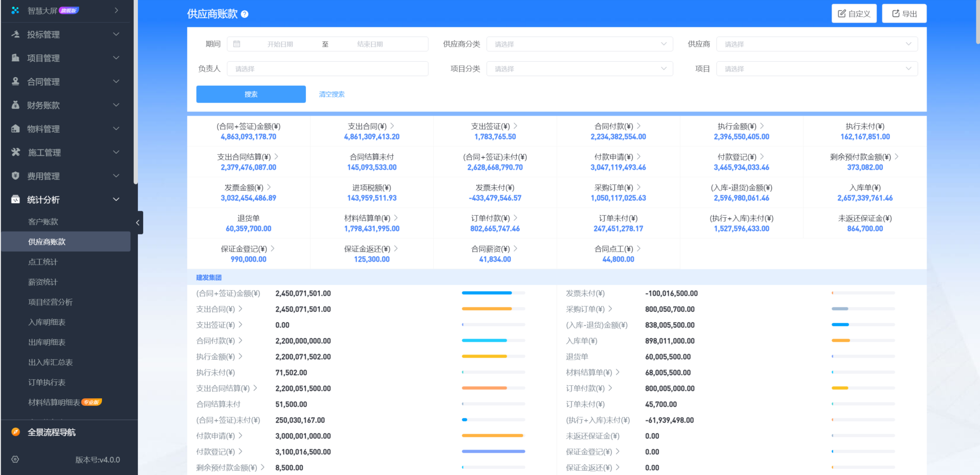980x475 pixels.
Task: Click the 财务账款 money bag icon
Action: [x=15, y=105]
